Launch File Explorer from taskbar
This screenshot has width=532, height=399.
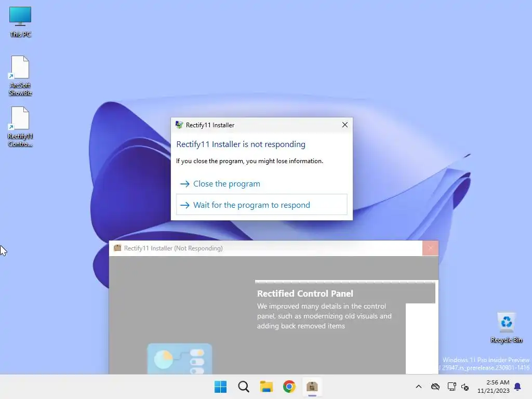point(267,387)
